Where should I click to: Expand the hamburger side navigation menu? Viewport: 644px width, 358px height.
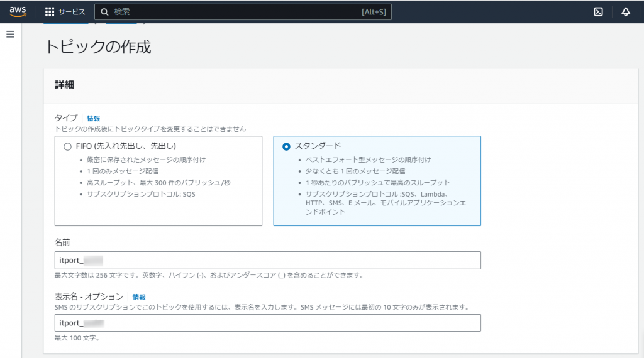pos(10,34)
